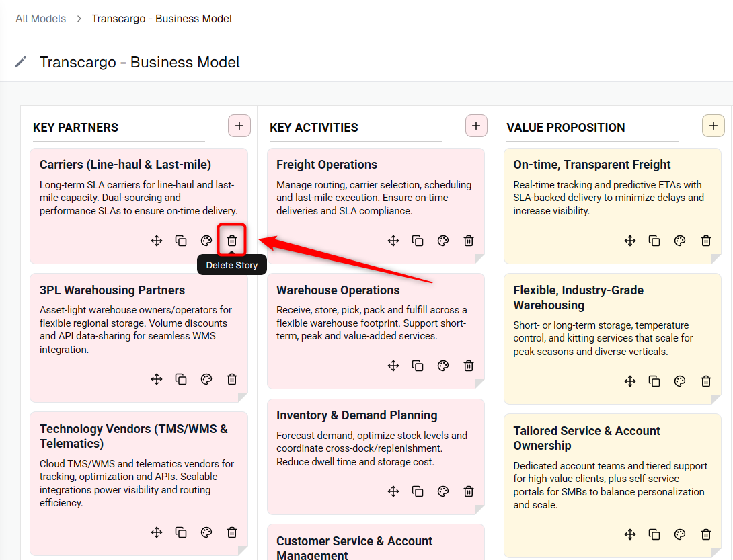Duplicate the Carriers (Line-haul & Last-mile) card

pos(181,241)
